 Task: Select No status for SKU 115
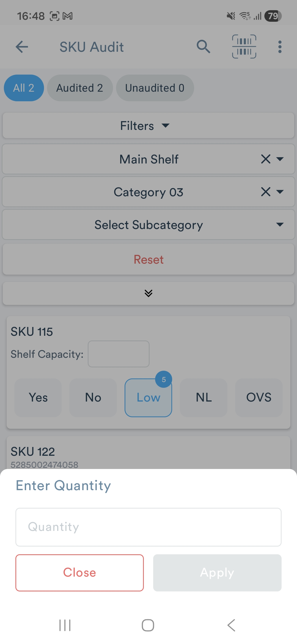[x=93, y=398]
